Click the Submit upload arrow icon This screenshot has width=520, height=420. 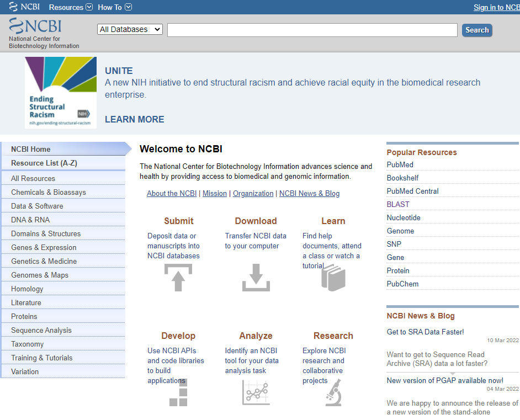pos(178,278)
